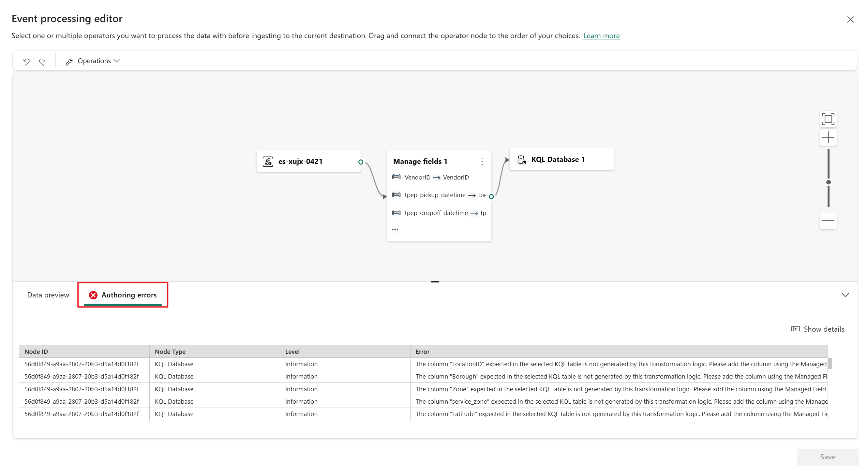Click the es-xujx-0421 eventstream node icon
This screenshot has height=475, width=868.
(268, 161)
